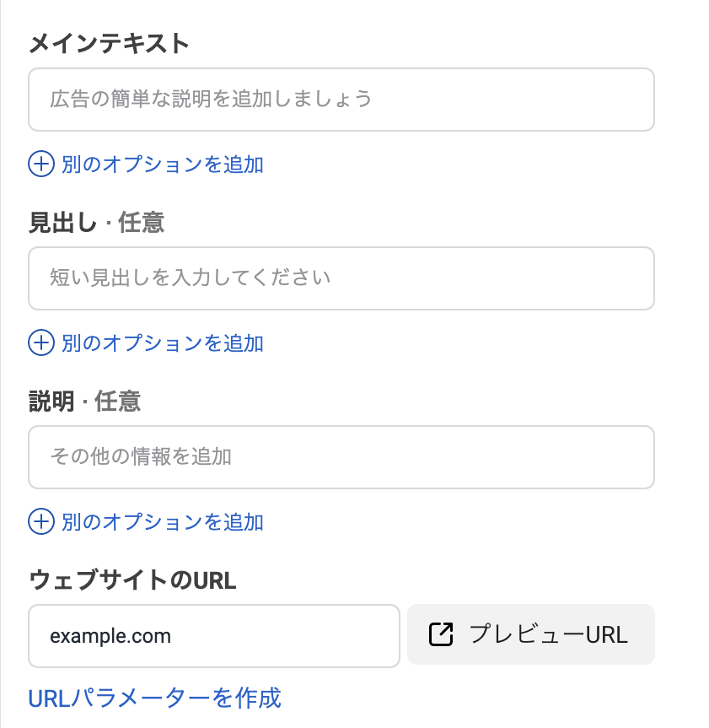
Task: Focus the メインテキスト ad description input
Action: [341, 100]
